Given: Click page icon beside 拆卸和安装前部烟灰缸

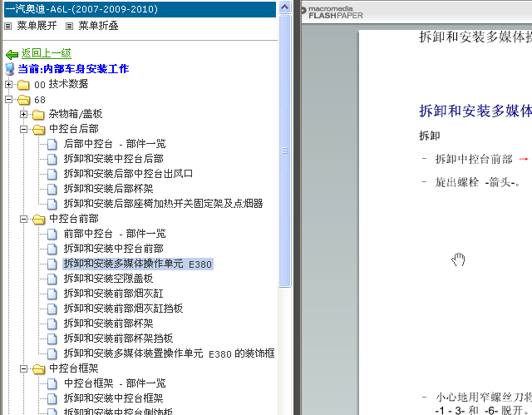Looking at the screenshot, I should coord(52,294).
